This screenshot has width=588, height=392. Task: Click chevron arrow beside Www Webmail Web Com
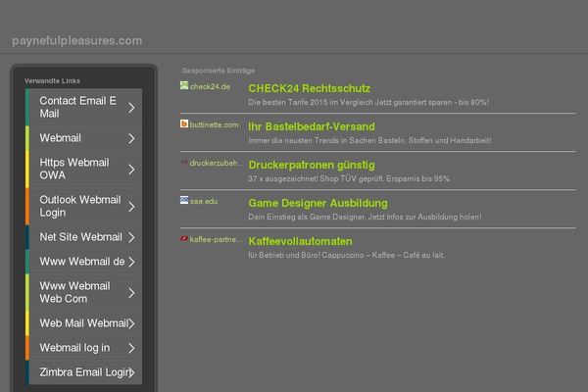[x=131, y=293]
